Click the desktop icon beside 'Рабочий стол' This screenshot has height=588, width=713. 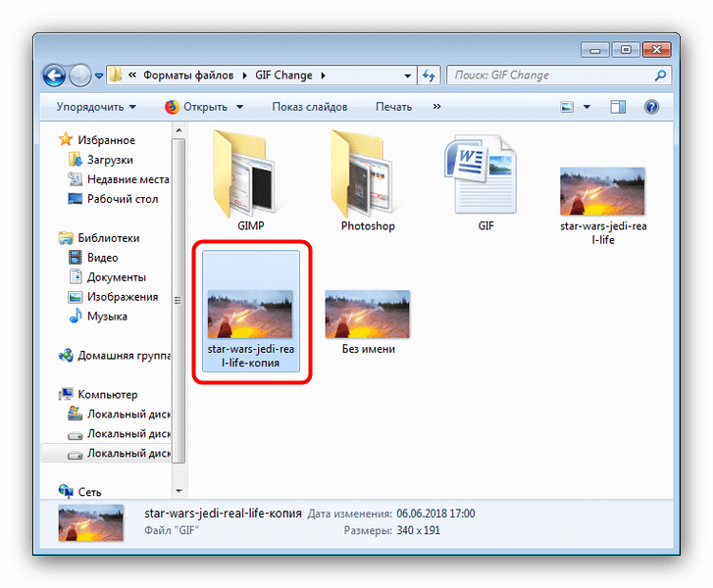(x=76, y=199)
